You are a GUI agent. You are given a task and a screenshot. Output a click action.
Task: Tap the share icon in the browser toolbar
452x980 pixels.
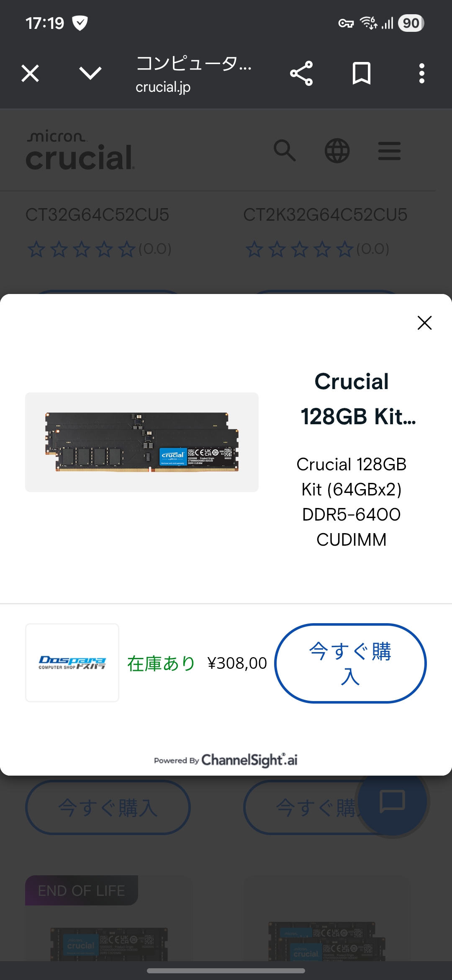pos(301,73)
